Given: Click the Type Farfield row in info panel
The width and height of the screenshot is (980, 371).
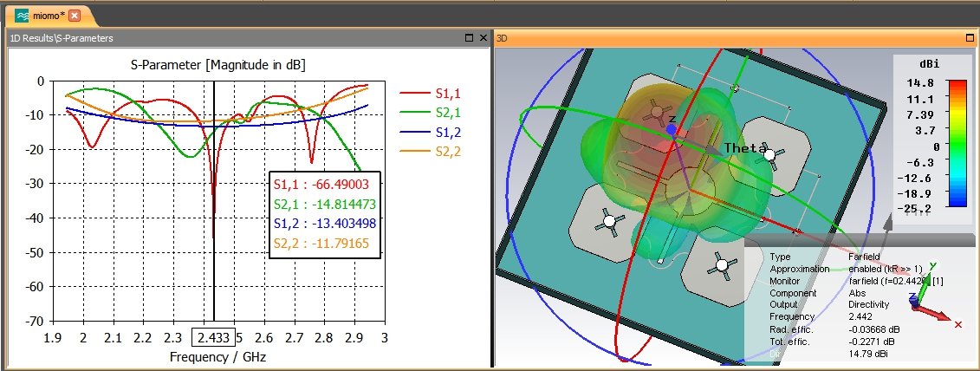Looking at the screenshot, I should 824,257.
